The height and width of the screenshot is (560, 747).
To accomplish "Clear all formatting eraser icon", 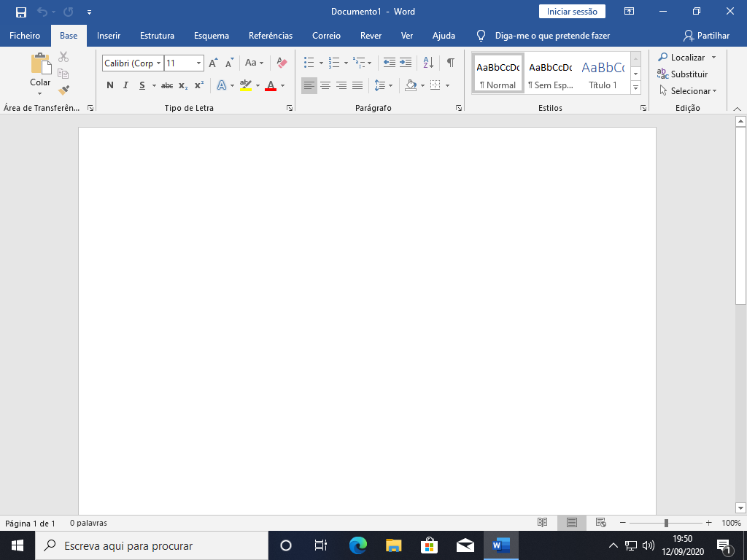I will tap(282, 63).
